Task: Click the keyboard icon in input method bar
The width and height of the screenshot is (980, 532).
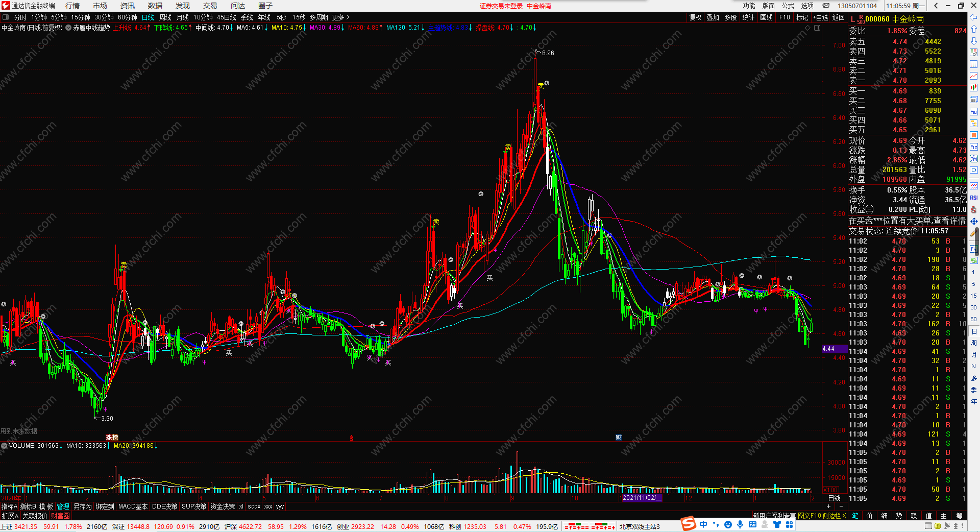Action: tap(752, 524)
